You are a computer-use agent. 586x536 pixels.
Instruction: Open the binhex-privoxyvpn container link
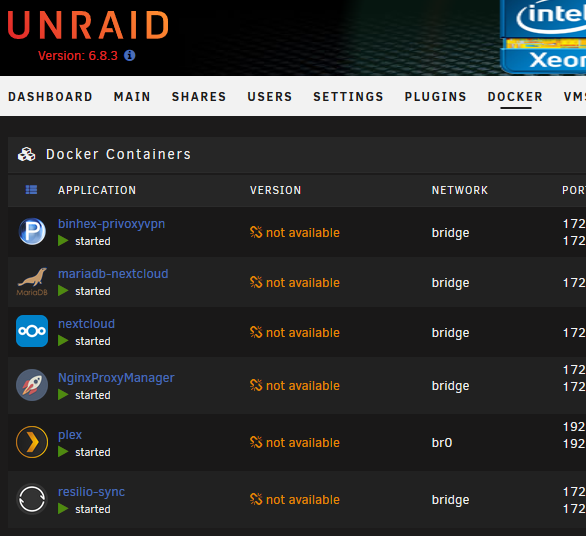[111, 224]
